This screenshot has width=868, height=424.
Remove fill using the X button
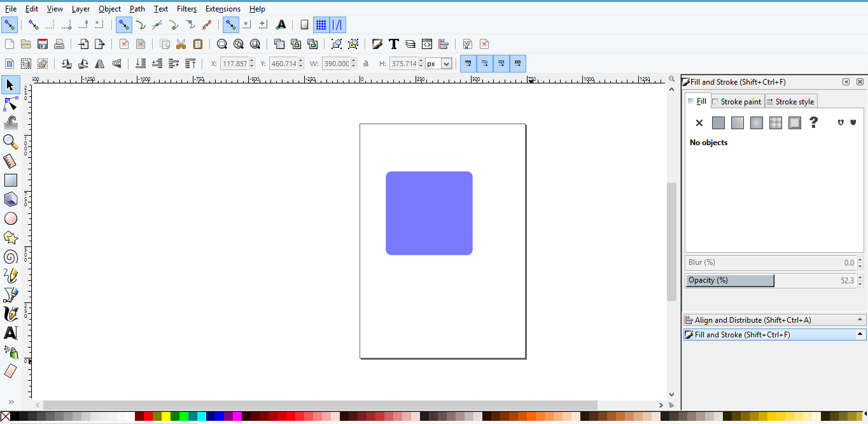(x=699, y=122)
